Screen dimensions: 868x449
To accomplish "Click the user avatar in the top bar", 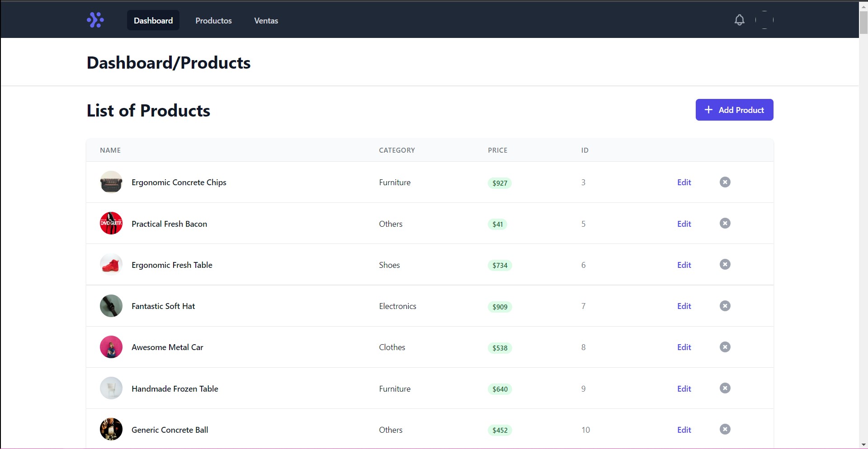I will [764, 20].
